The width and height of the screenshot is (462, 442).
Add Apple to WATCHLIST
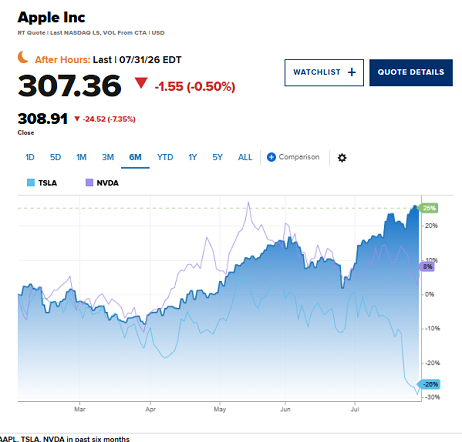click(324, 72)
